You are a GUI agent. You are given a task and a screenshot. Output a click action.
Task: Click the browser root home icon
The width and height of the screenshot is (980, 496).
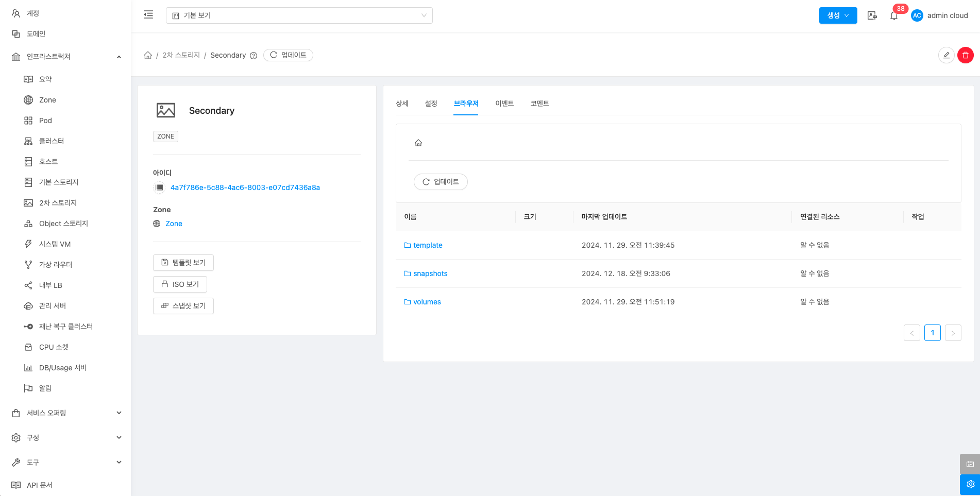click(418, 143)
